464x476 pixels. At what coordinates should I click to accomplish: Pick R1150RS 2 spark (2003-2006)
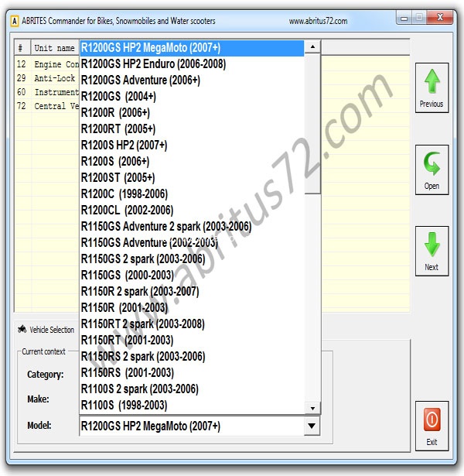[x=192, y=356]
